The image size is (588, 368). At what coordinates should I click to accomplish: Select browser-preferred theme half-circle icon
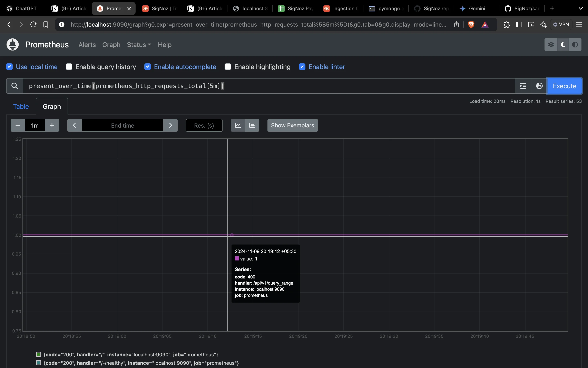click(575, 45)
